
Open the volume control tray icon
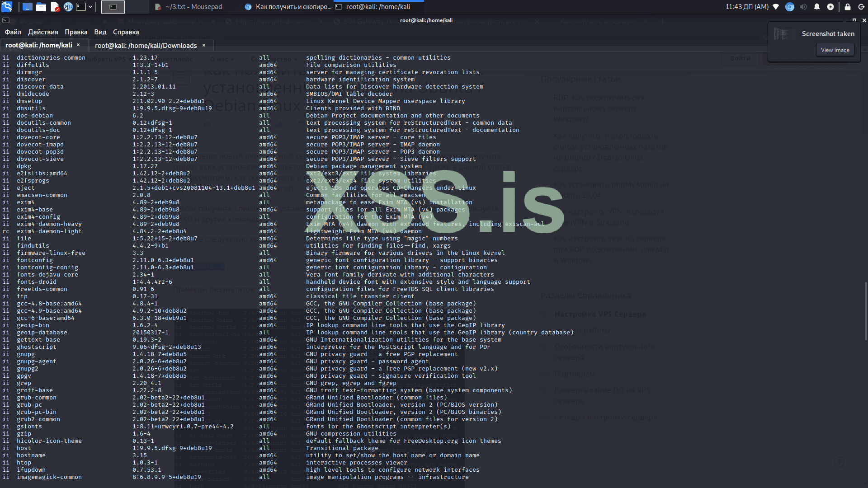pos(803,7)
